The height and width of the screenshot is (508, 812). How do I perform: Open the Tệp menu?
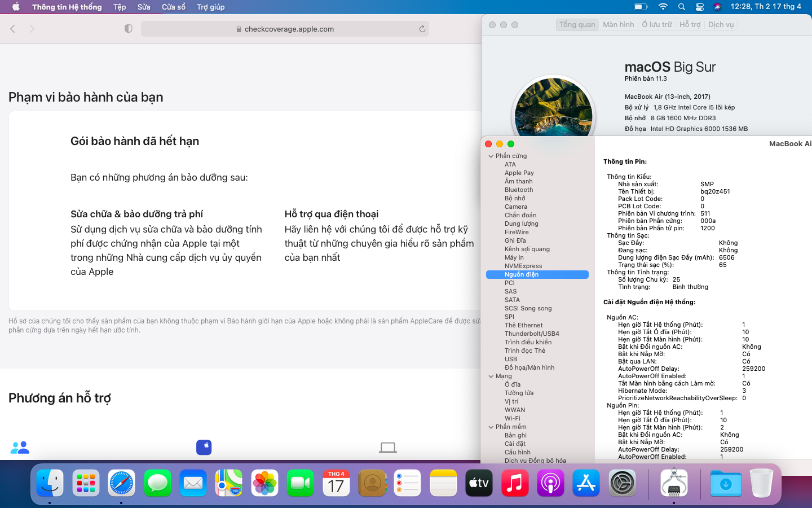pos(120,7)
